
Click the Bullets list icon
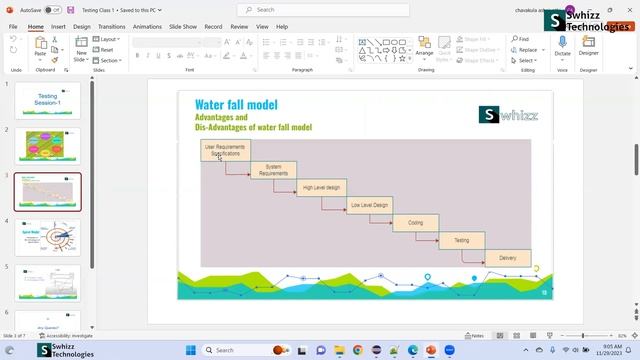[267, 42]
